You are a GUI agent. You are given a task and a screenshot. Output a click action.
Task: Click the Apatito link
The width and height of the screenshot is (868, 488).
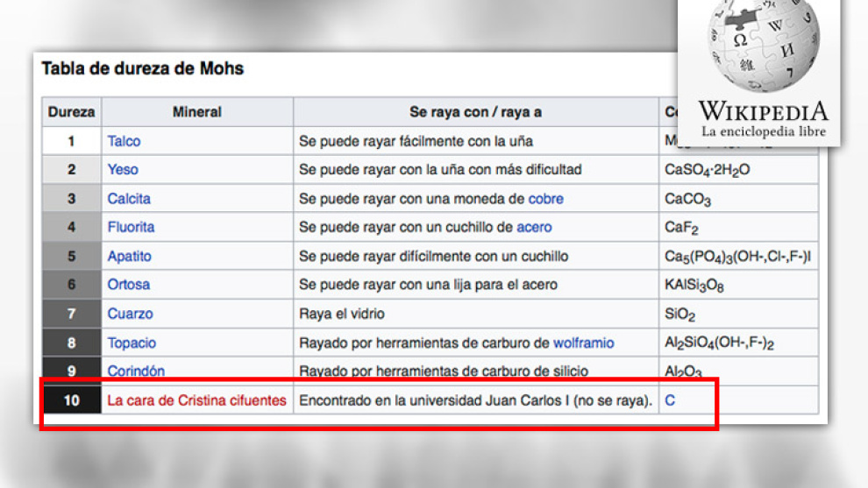tap(129, 256)
